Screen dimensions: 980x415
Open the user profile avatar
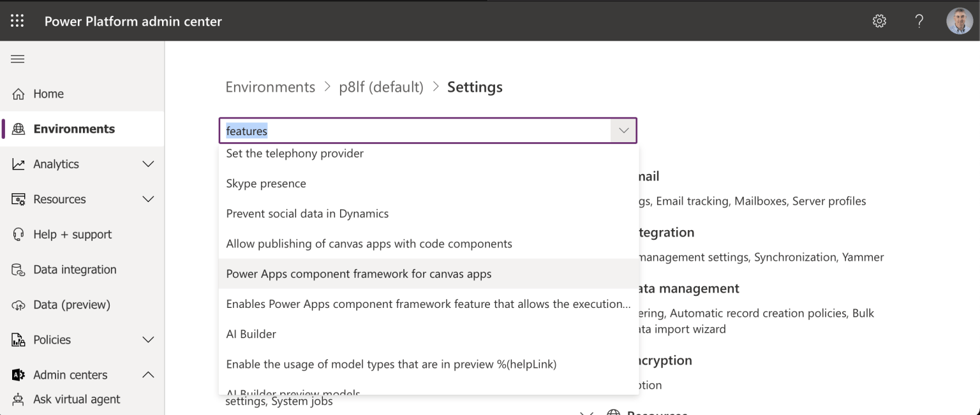959,21
